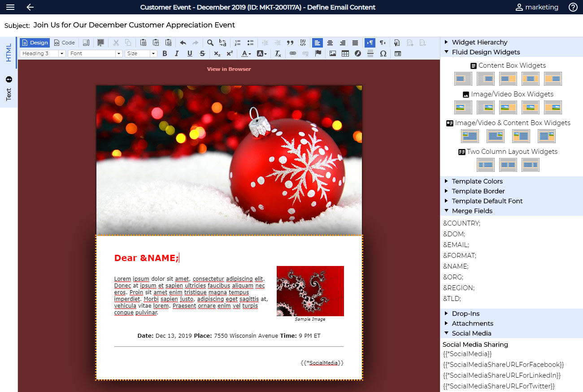
Task: Choose Paste as plain text
Action: [x=156, y=43]
